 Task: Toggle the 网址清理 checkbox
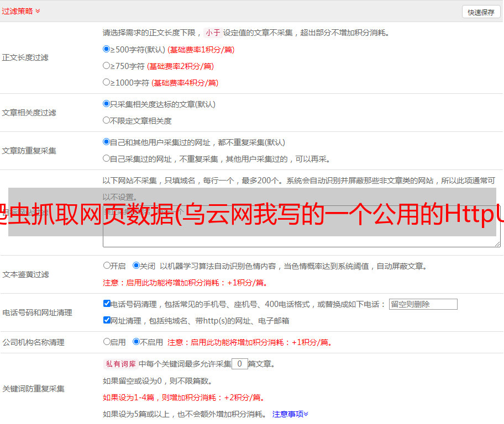(107, 320)
